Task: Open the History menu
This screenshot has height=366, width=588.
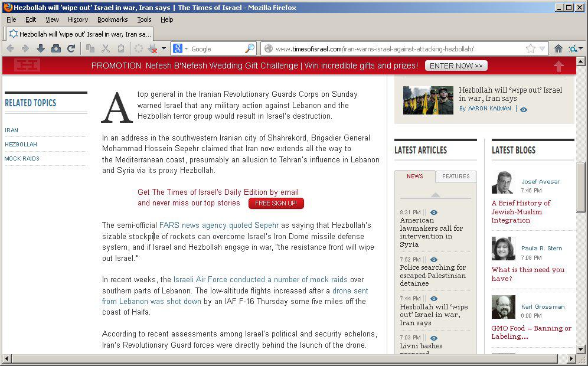Action: (x=78, y=19)
